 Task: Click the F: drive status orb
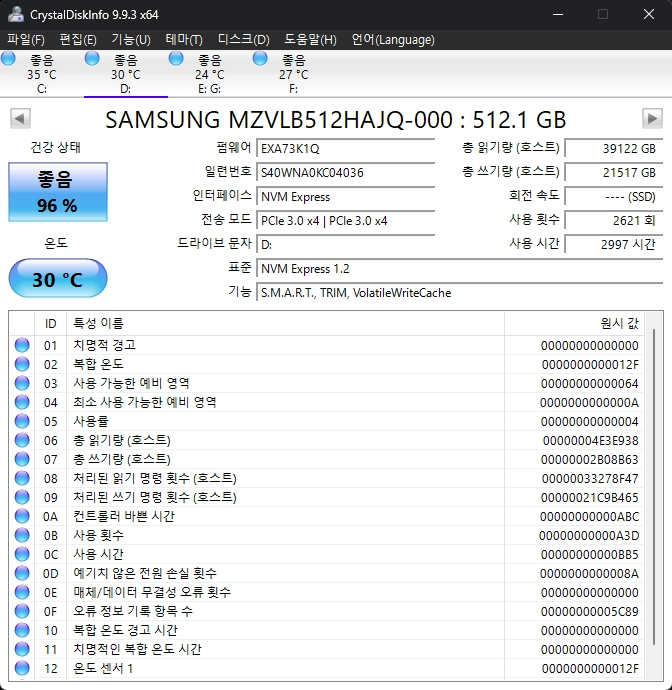coord(260,59)
